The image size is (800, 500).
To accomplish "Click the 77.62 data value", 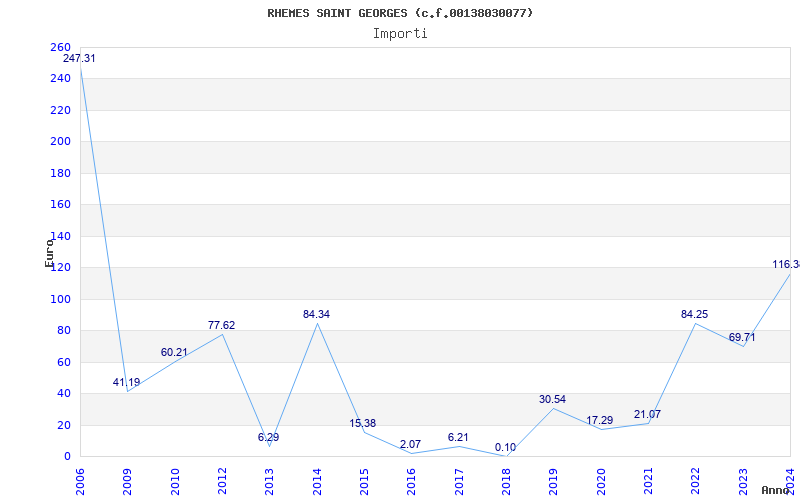I will (221, 325).
